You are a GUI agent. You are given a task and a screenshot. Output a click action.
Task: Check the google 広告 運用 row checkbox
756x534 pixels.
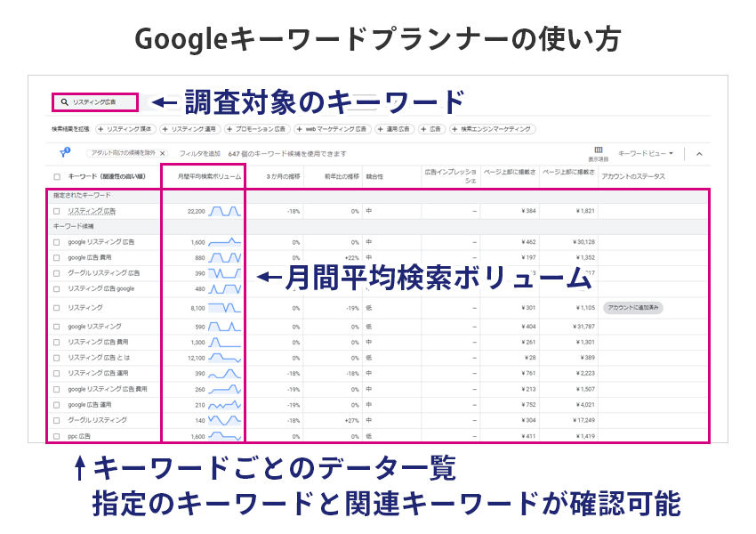(x=57, y=405)
